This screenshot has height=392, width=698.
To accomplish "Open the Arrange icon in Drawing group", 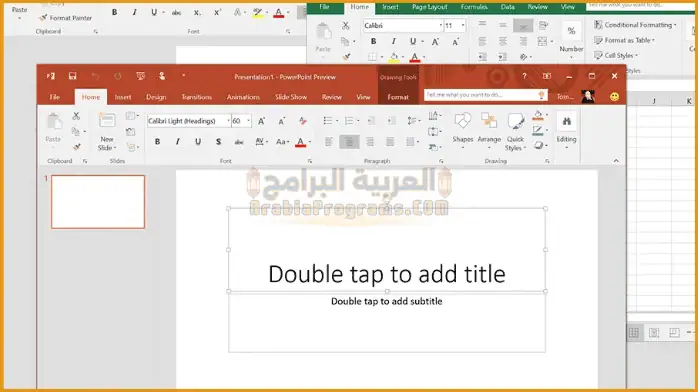I will (x=489, y=121).
